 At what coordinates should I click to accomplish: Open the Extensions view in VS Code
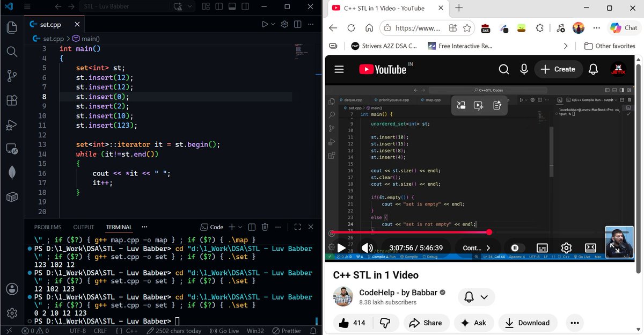tap(12, 100)
